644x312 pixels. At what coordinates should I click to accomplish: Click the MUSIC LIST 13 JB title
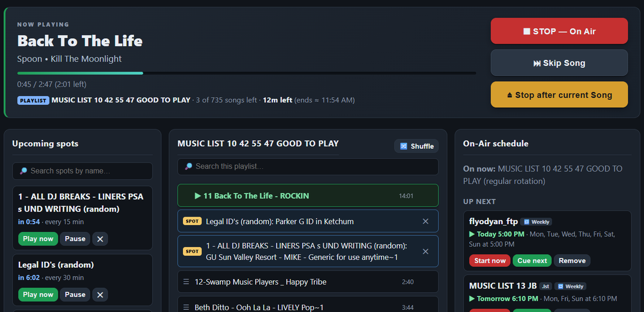point(503,286)
